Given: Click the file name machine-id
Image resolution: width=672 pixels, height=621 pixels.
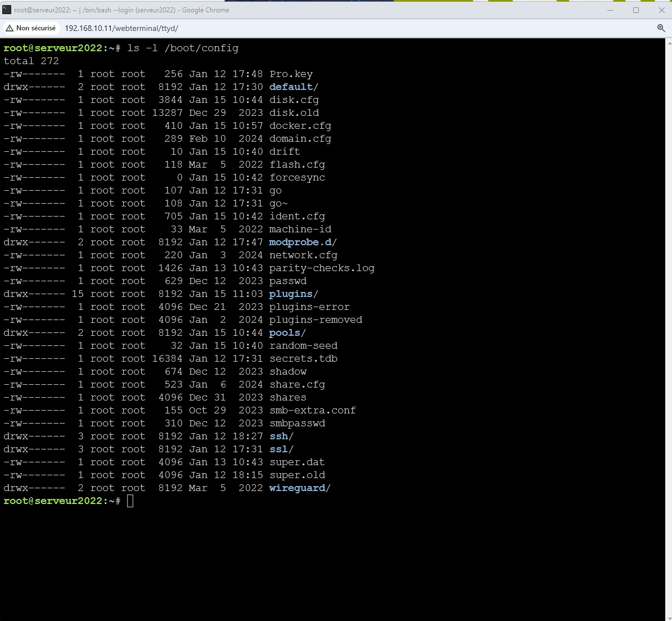Looking at the screenshot, I should (300, 229).
